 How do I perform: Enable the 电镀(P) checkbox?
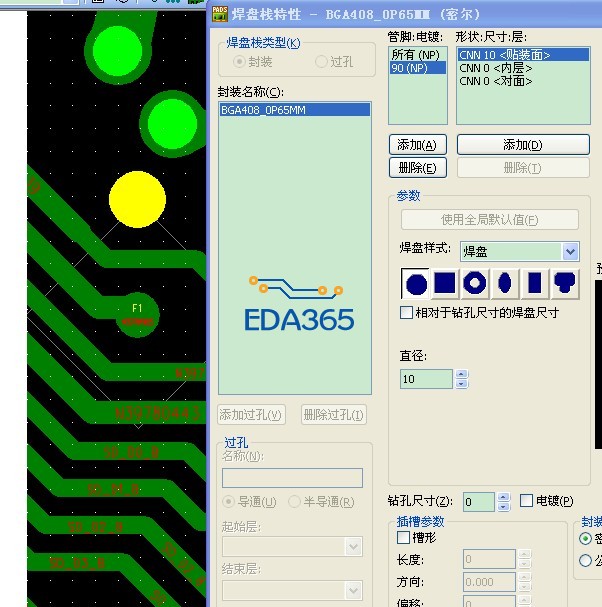click(x=526, y=500)
